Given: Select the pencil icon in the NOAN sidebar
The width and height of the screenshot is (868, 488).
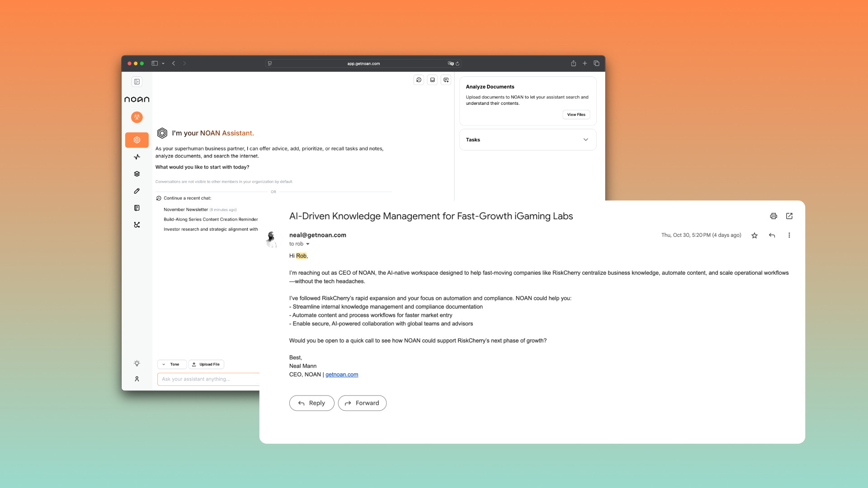Looking at the screenshot, I should [x=137, y=191].
